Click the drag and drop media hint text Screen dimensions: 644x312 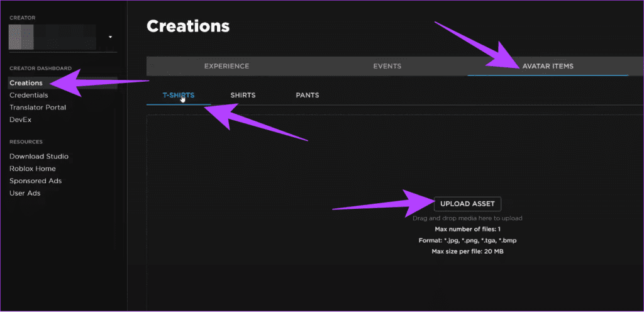467,218
